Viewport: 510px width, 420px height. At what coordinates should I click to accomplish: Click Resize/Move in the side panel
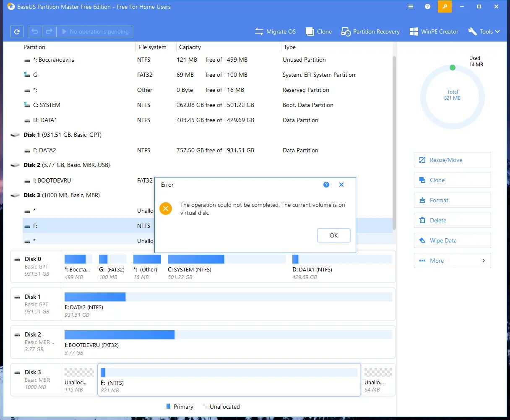[x=452, y=160]
